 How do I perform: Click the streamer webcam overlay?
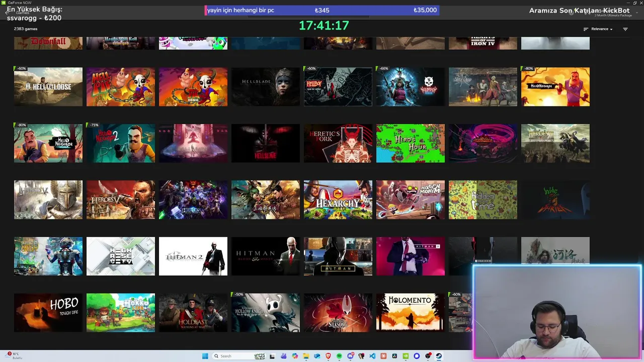(557, 312)
